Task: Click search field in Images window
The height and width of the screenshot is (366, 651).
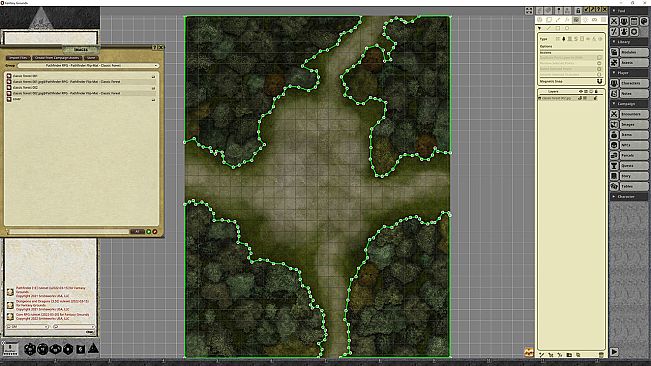Action: (x=69, y=232)
